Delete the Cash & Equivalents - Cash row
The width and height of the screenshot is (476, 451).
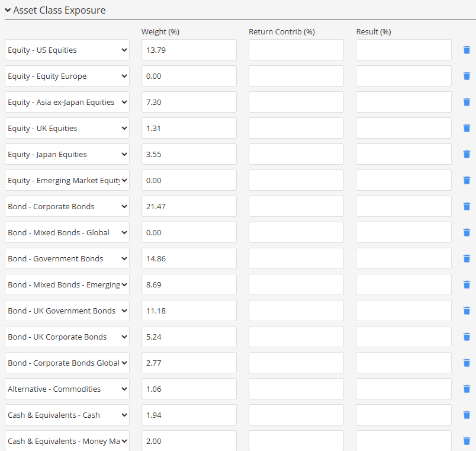click(467, 415)
